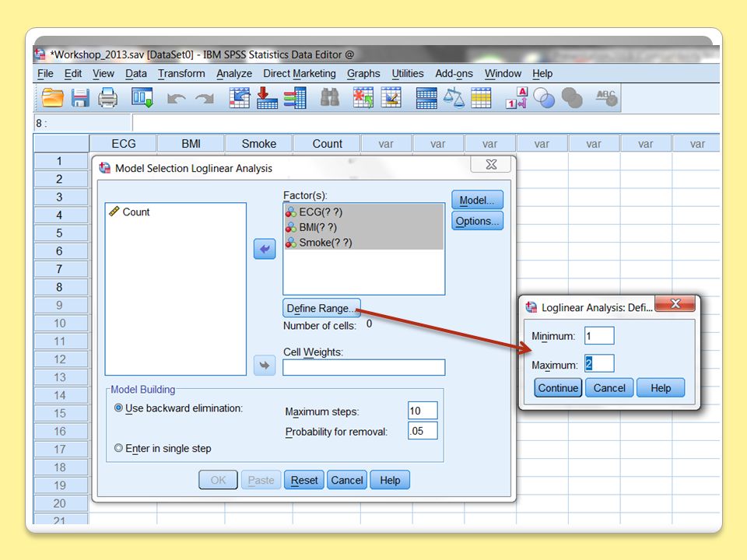Click the move-to-source arrow beside Factor(s) list
The height and width of the screenshot is (560, 747).
coord(265,249)
